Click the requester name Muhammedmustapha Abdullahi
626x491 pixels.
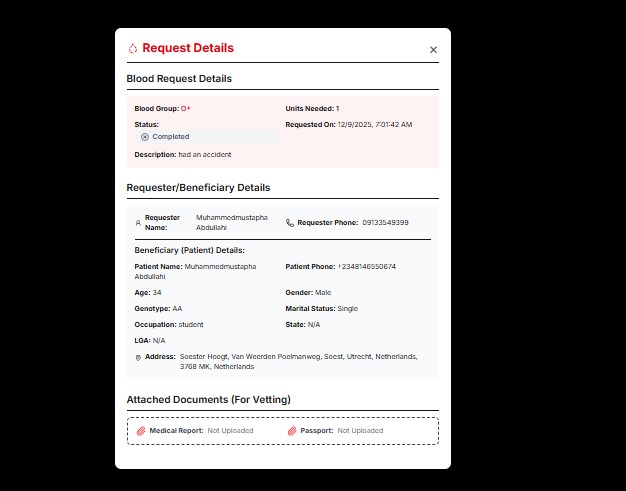tap(231, 222)
